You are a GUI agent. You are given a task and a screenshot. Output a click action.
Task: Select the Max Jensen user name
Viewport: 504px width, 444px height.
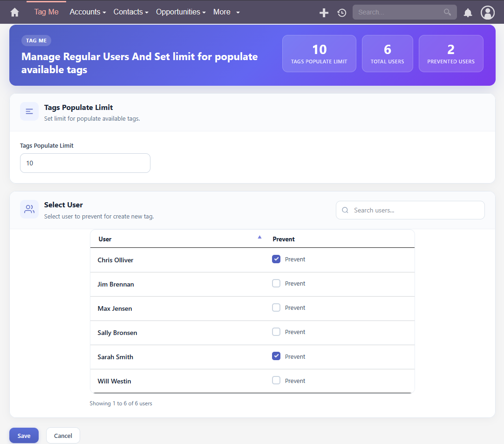click(115, 308)
